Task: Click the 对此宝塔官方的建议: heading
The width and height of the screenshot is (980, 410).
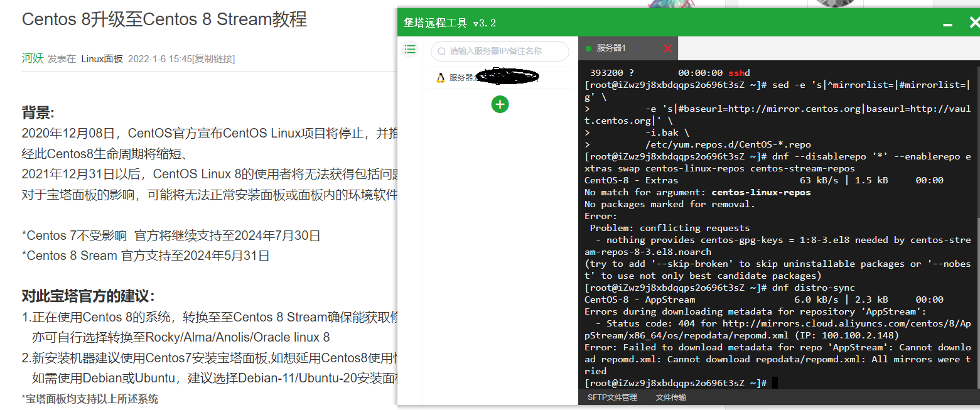Action: pyautogui.click(x=88, y=296)
